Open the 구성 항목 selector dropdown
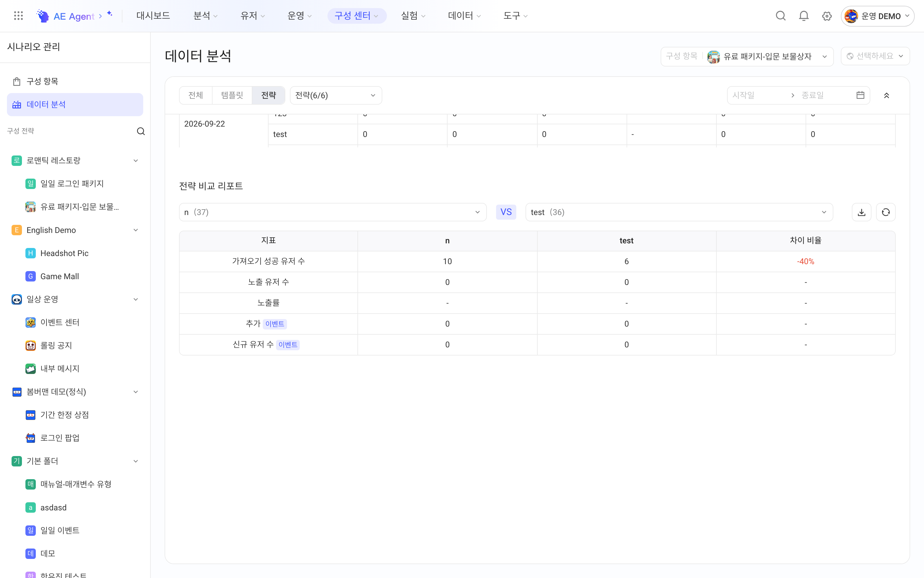This screenshot has width=924, height=578. [x=747, y=56]
